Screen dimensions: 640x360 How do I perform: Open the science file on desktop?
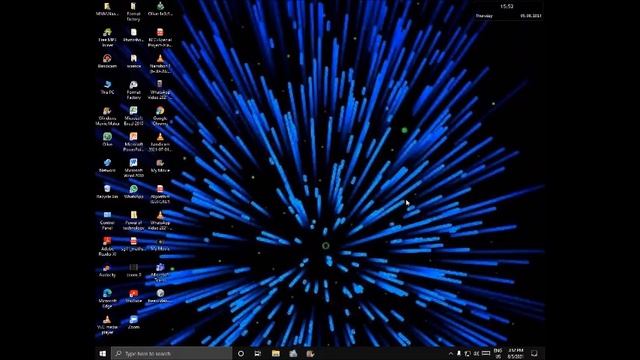point(133,61)
